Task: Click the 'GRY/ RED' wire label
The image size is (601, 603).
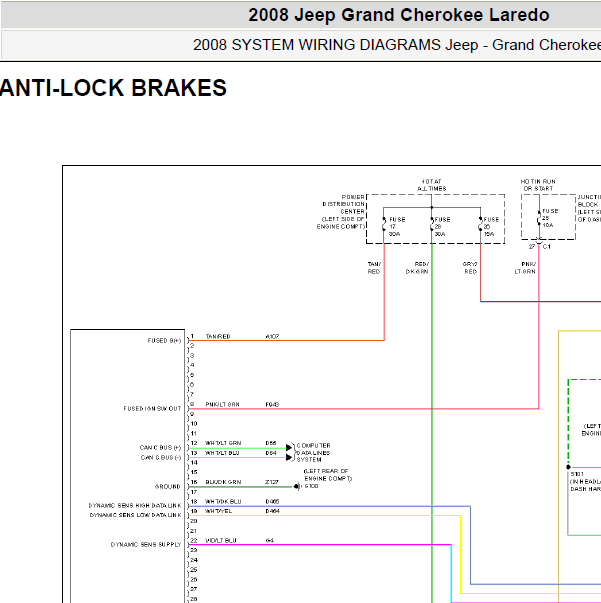Action: [x=470, y=268]
